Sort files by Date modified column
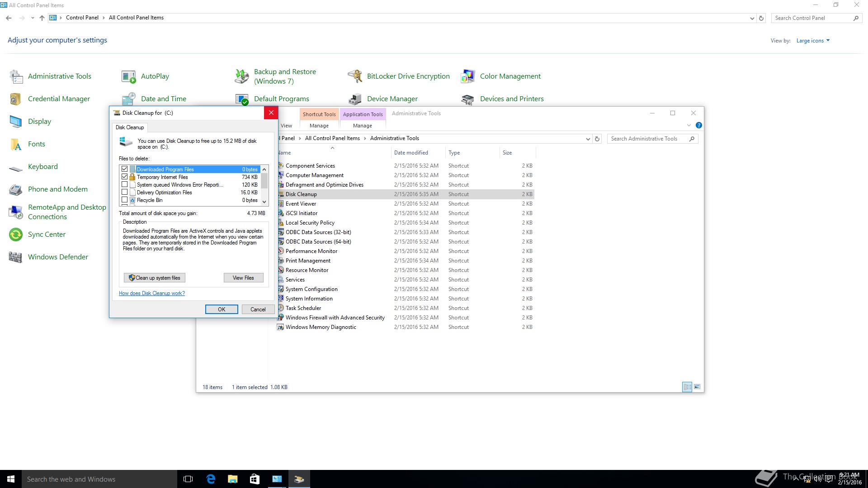This screenshot has width=868, height=488. [x=418, y=153]
